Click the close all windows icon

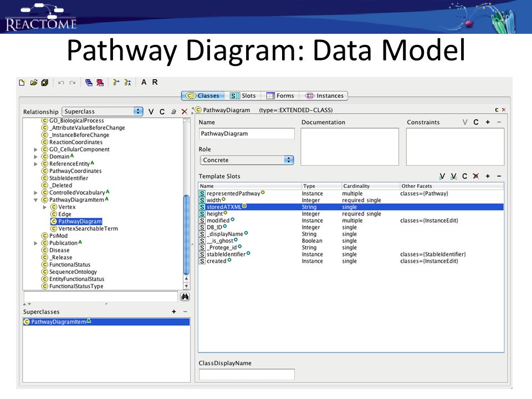tap(100, 83)
